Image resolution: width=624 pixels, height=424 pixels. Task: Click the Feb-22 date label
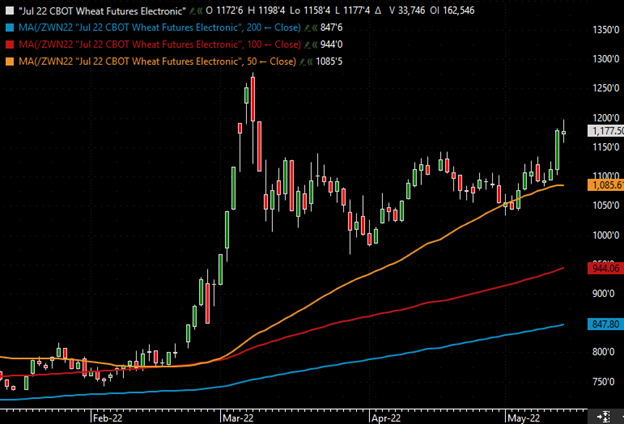pos(107,418)
